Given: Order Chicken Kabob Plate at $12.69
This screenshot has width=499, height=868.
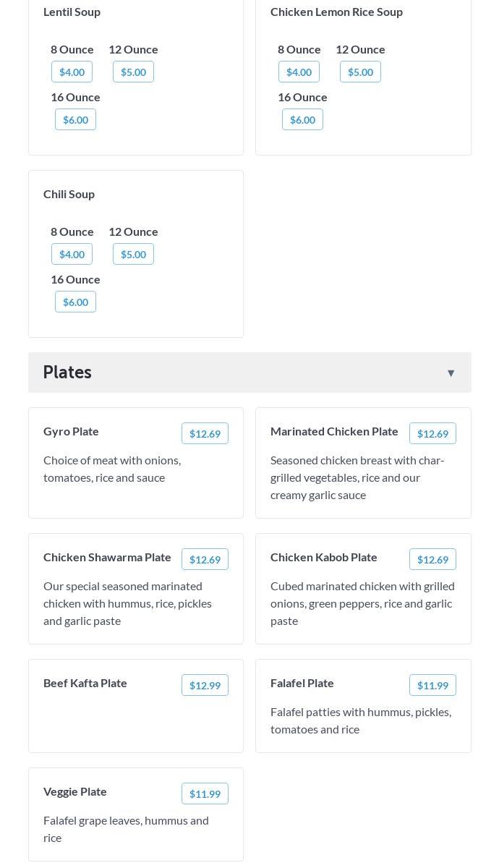Looking at the screenshot, I should [x=432, y=560].
